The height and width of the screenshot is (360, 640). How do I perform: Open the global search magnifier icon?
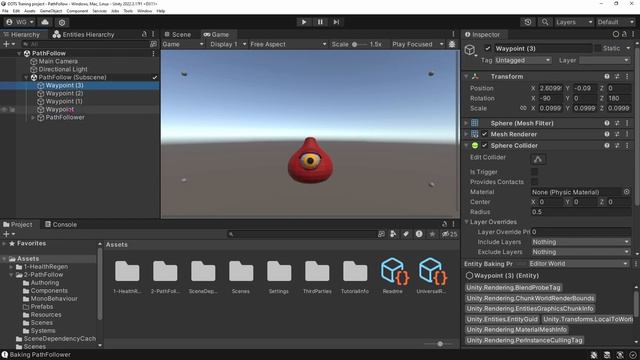click(544, 22)
